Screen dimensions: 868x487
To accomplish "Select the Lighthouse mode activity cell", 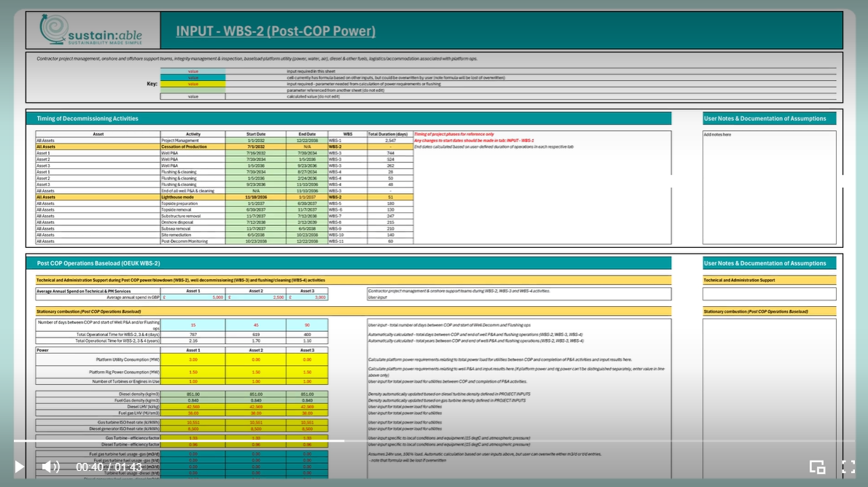I will (x=193, y=197).
